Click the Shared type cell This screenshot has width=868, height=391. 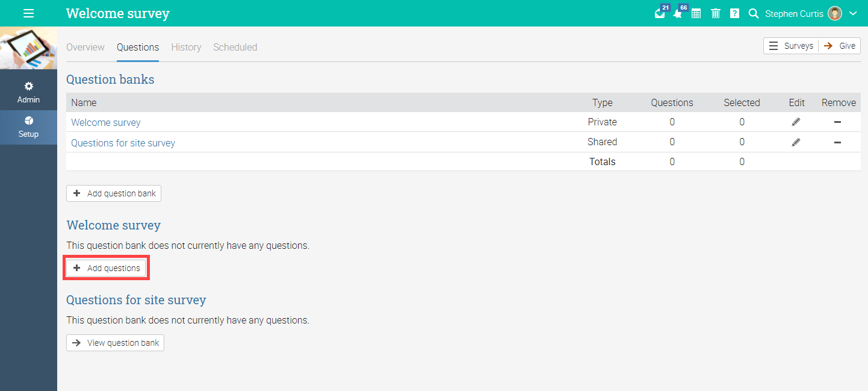coord(603,142)
